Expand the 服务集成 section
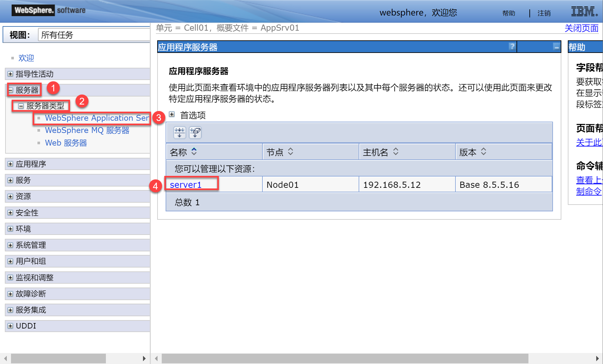 10,310
